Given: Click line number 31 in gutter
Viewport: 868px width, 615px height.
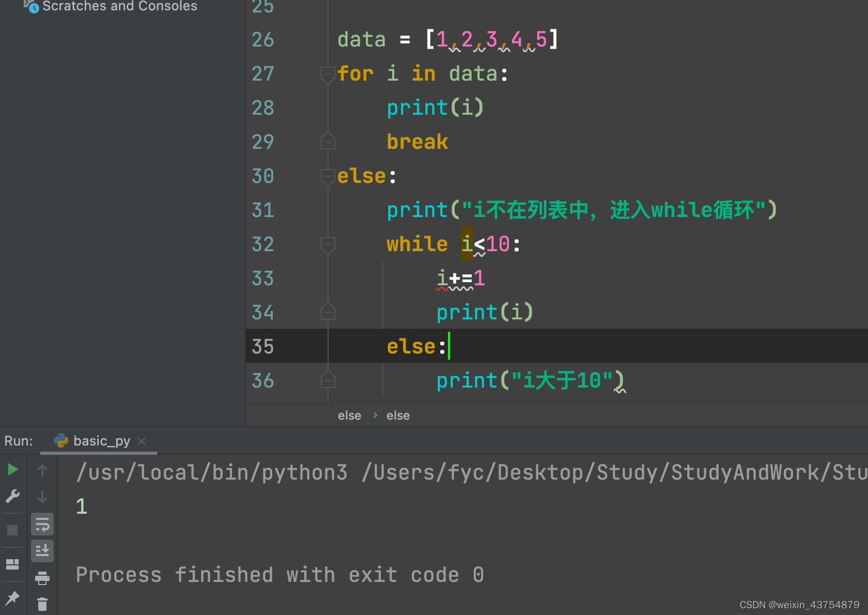Looking at the screenshot, I should coord(263,210).
